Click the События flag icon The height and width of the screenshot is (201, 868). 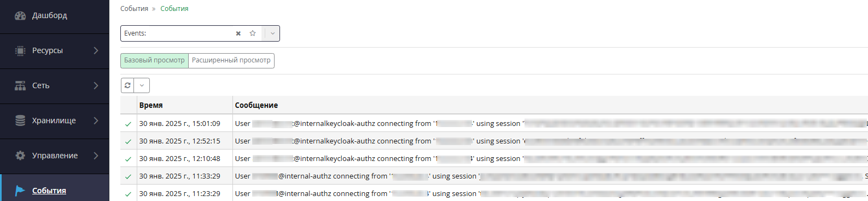pyautogui.click(x=20, y=191)
